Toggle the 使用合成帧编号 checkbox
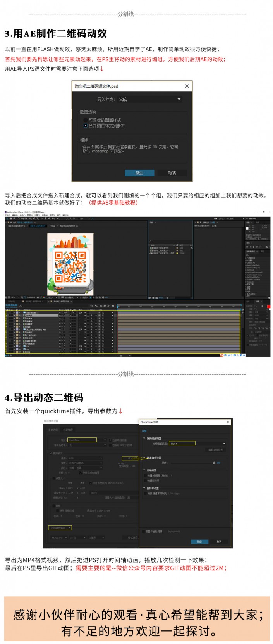The width and height of the screenshot is (273, 644). point(81,473)
